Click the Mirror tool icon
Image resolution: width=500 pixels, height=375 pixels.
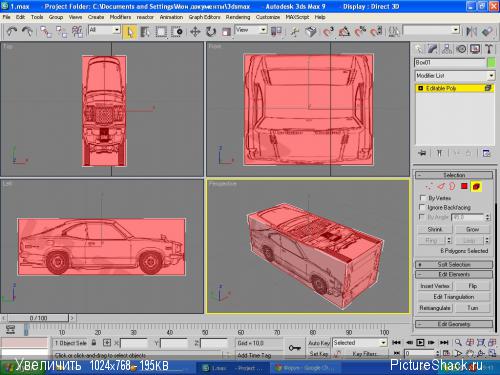(471, 32)
